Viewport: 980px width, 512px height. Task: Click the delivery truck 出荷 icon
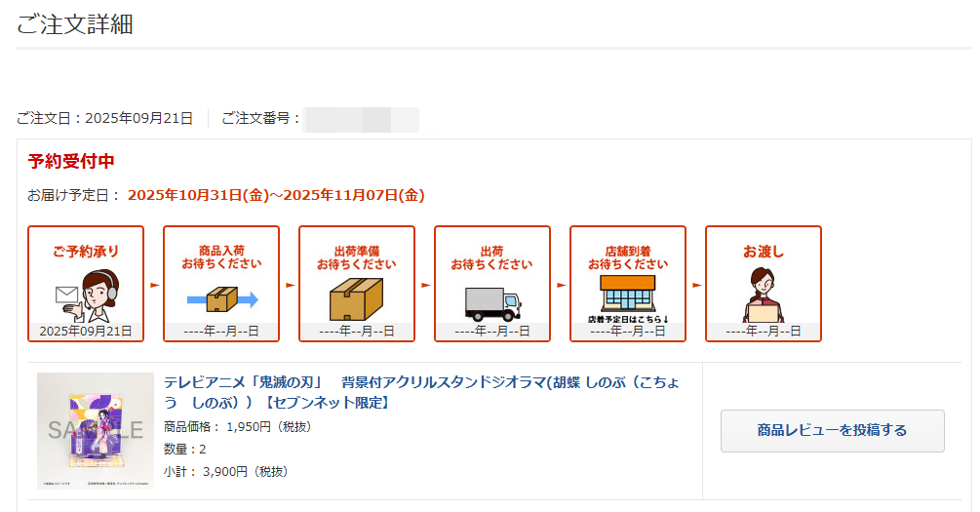492,302
